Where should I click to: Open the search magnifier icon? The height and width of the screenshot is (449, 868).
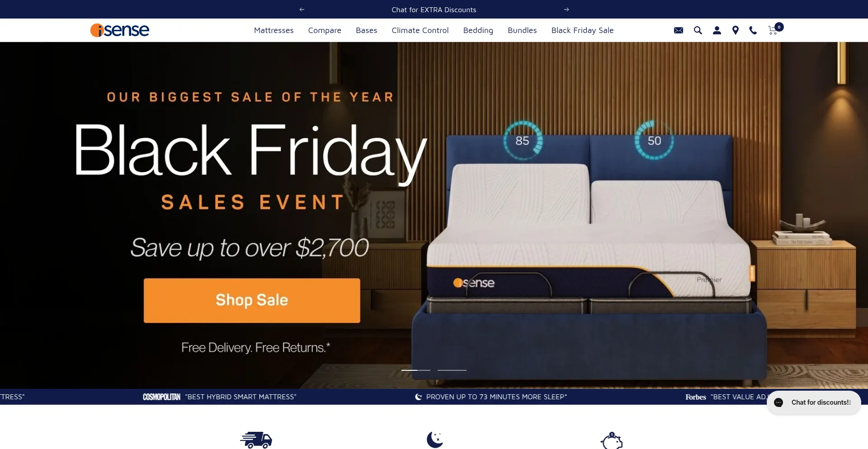[698, 30]
